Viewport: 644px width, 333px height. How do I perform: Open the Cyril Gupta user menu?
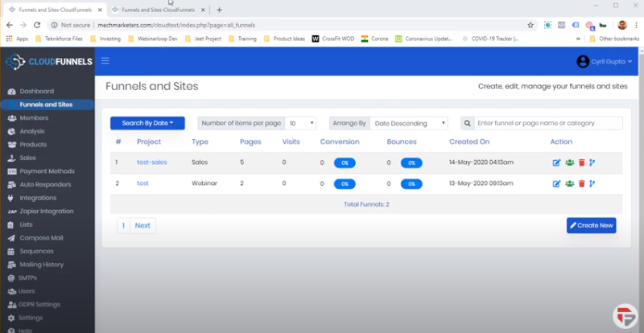605,61
